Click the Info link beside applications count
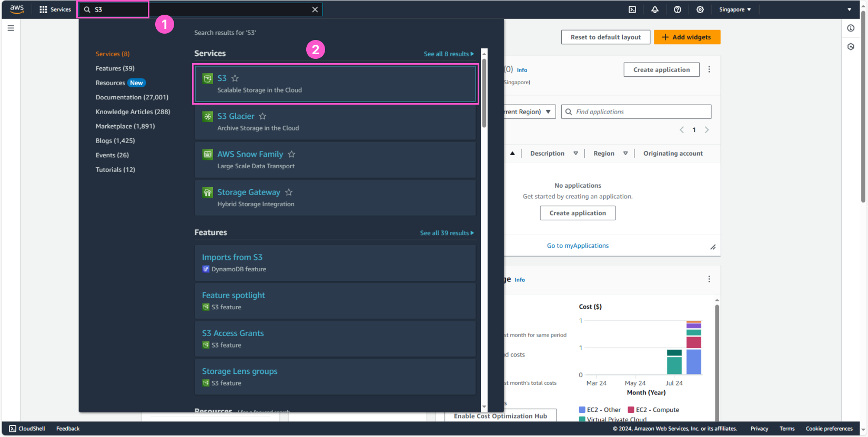Screen dimensions: 868x437 click(522, 70)
